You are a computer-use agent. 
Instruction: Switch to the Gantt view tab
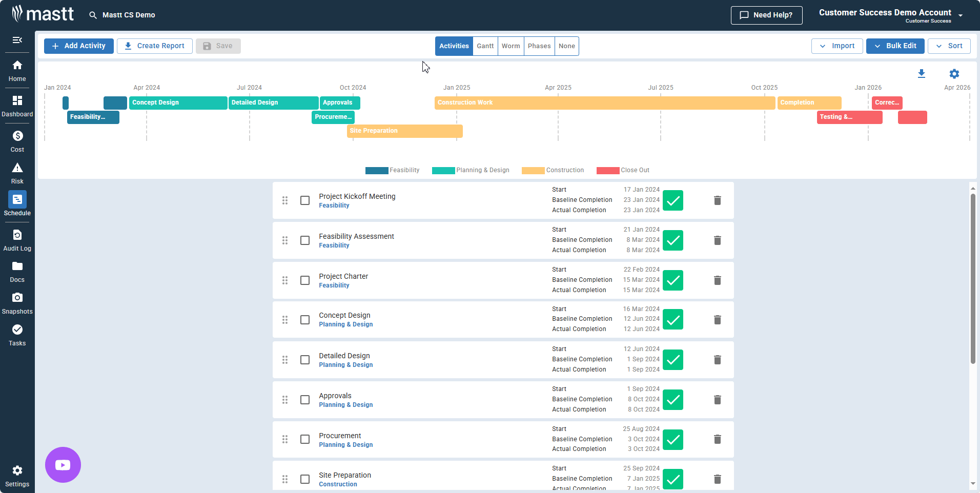[484, 46]
